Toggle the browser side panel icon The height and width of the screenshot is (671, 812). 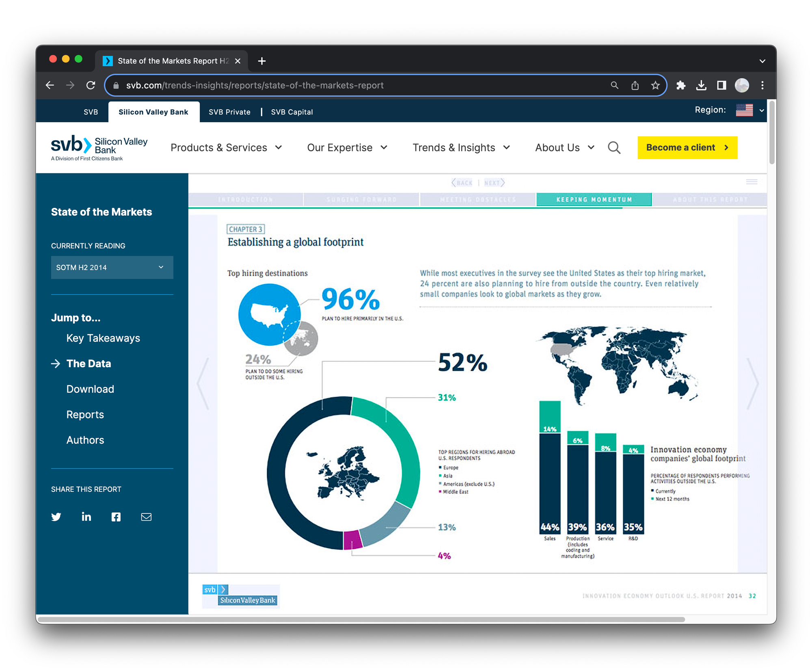[721, 85]
